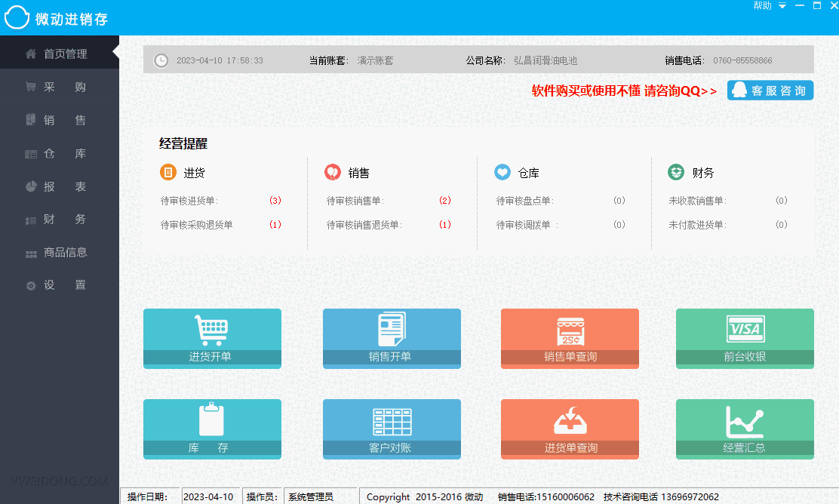This screenshot has width=839, height=504.
Task: Open 进货开单 (purchase order) via shopping cart icon
Action: pyautogui.click(x=212, y=330)
